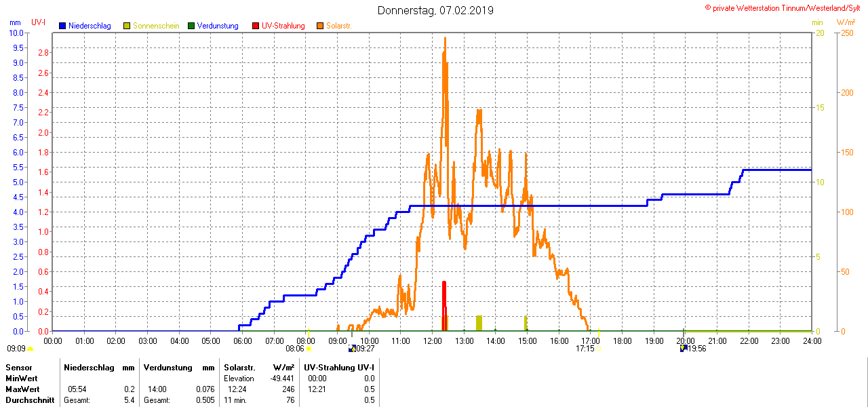Select the Niederschlag legend label

click(x=90, y=26)
